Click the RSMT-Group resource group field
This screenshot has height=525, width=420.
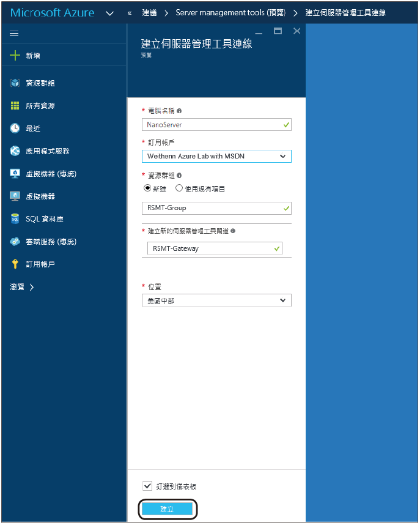pos(216,208)
